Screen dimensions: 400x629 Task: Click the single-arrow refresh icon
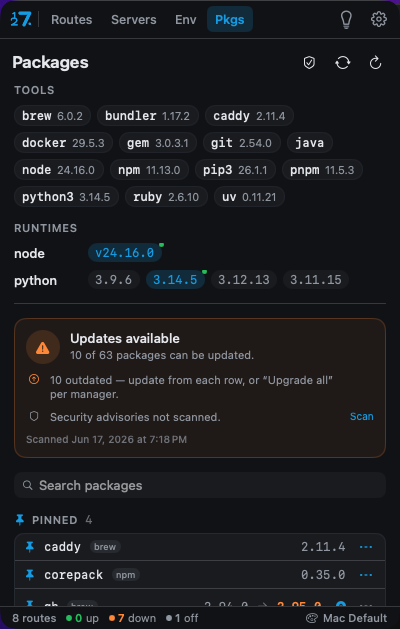pos(376,63)
